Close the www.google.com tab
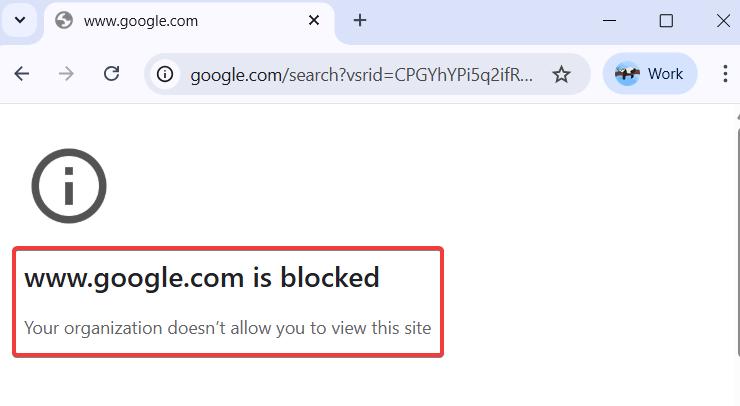740x406 pixels. [314, 21]
